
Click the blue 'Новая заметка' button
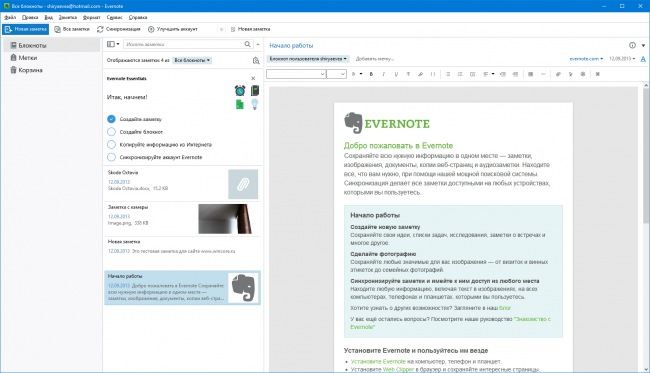[25, 29]
